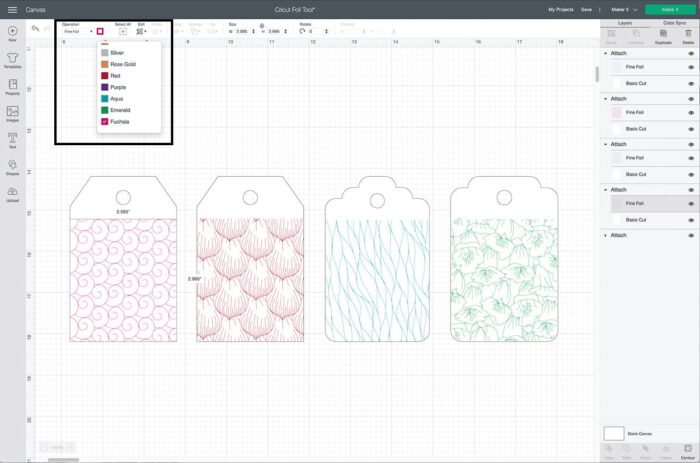Click the green Make It button
This screenshot has height=463, width=700.
pyautogui.click(x=669, y=9)
